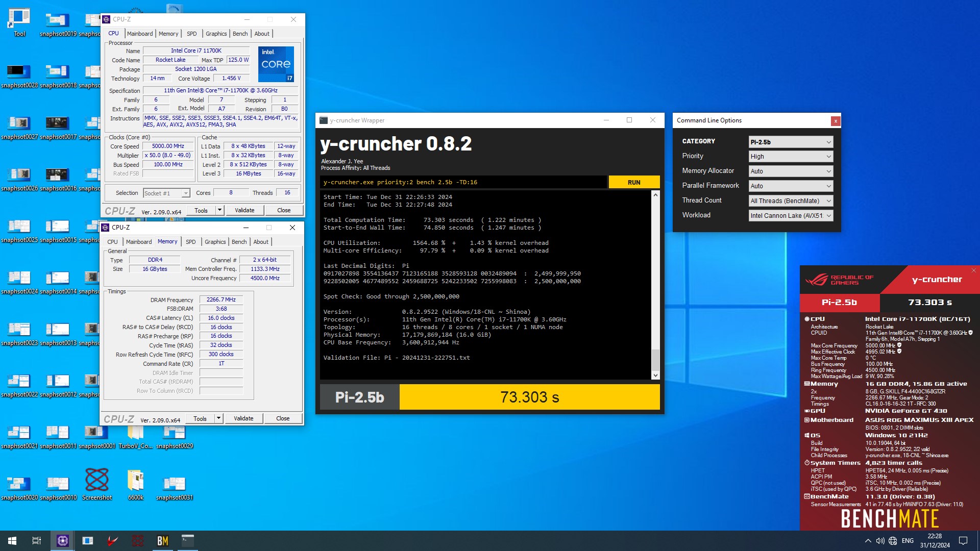
Task: Click the yellow 73.303 s result bar
Action: [x=529, y=397]
